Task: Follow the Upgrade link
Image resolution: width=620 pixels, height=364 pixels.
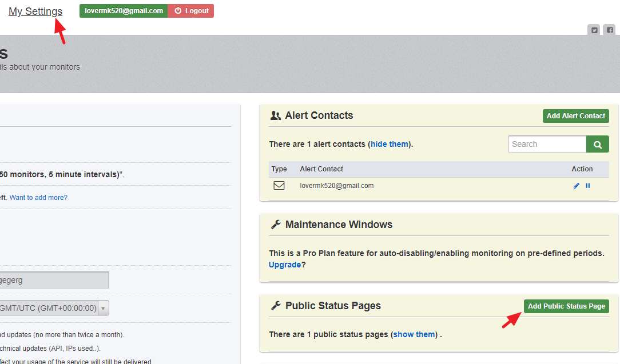Action: [284, 265]
